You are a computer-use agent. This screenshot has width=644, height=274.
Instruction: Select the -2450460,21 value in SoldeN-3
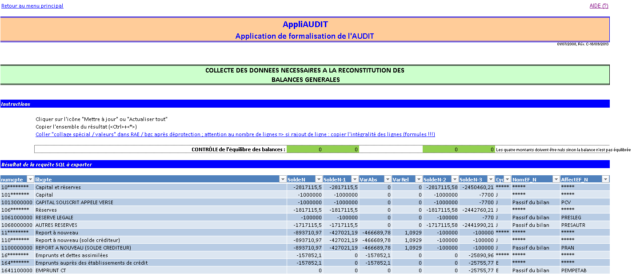point(476,187)
